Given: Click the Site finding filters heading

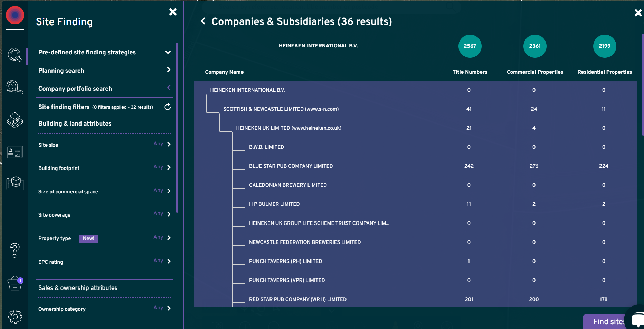Looking at the screenshot, I should (x=64, y=107).
